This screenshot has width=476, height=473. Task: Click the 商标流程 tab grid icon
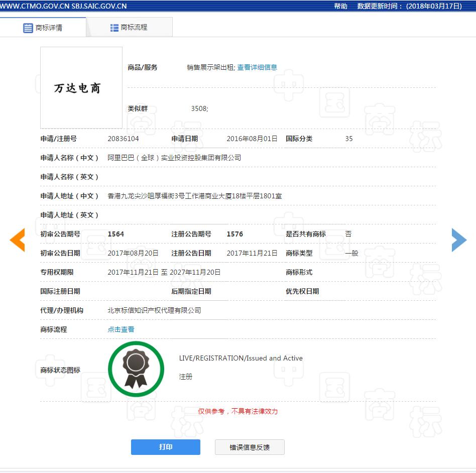click(114, 28)
